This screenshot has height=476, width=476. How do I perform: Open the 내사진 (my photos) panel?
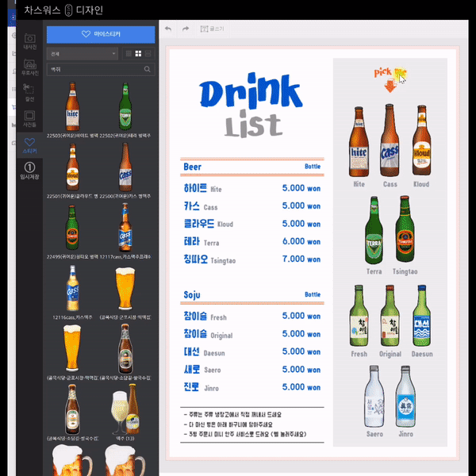(30, 41)
